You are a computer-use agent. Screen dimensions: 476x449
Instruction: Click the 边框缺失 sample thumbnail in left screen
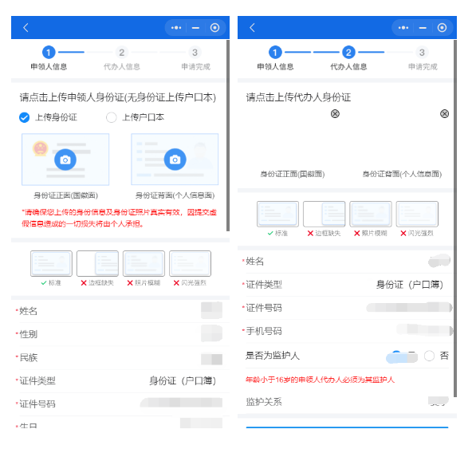tap(97, 263)
